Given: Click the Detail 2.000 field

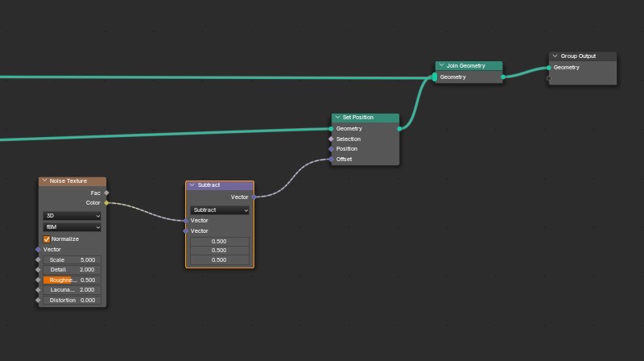Looking at the screenshot, I should 72,270.
